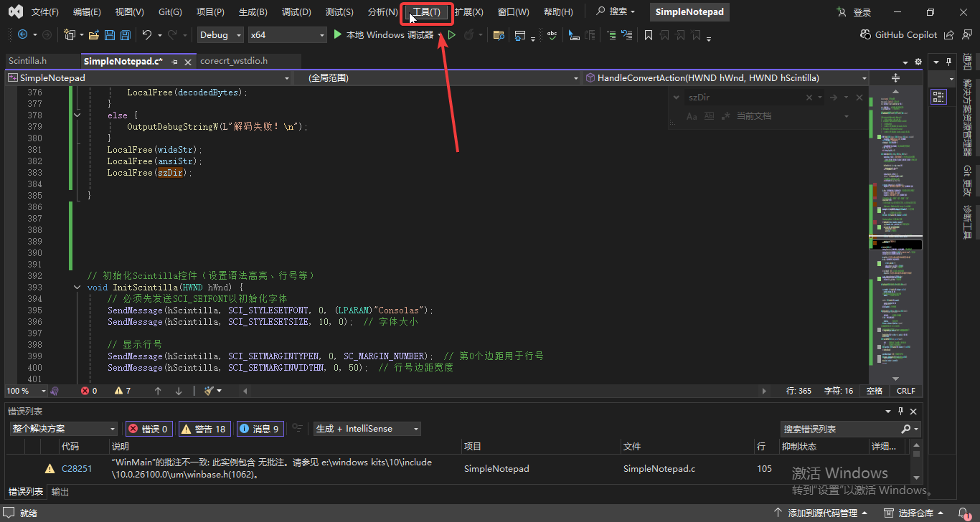
Task: Toggle match case Aa in find box
Action: click(x=692, y=115)
